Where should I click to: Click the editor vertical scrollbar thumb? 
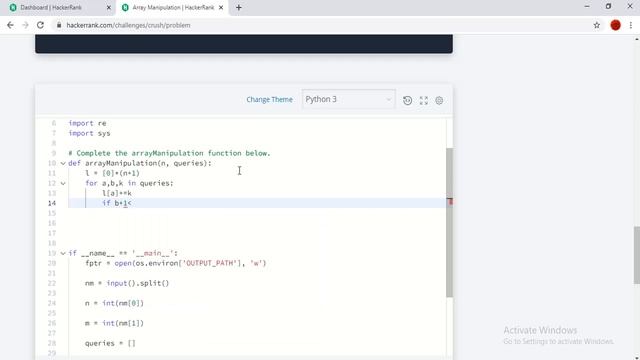pos(449,222)
